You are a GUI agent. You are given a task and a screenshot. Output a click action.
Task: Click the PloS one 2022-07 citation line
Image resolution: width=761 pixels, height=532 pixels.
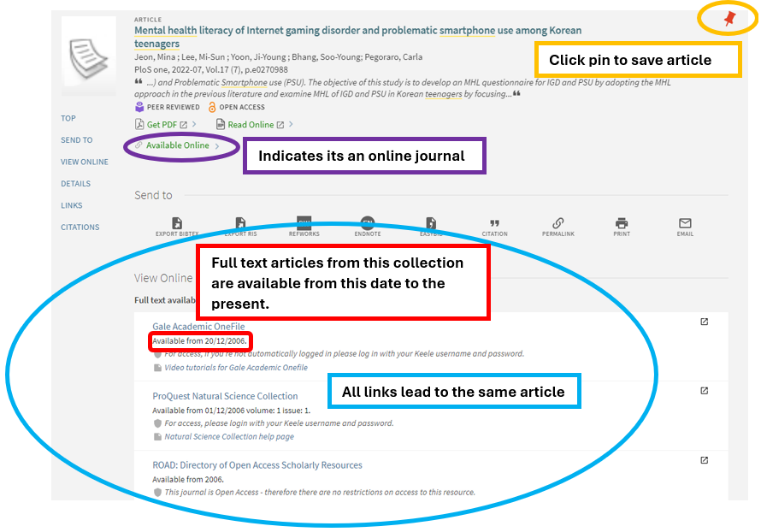point(211,69)
